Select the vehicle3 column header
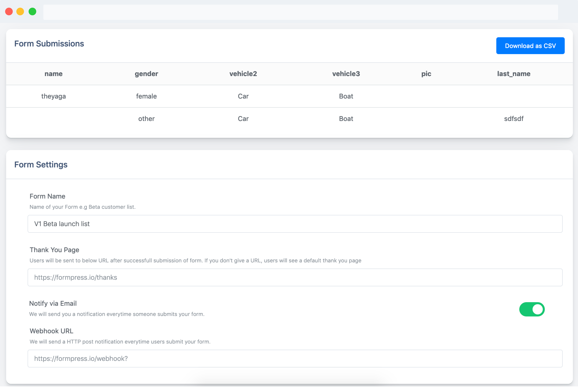The width and height of the screenshot is (578, 392). pos(346,73)
